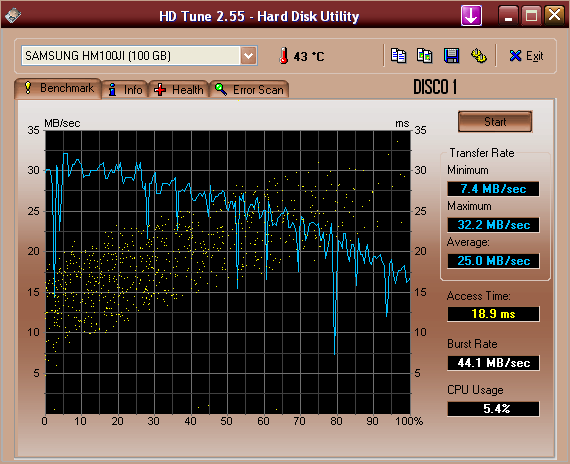
Task: Click the ms axis label on graph
Action: 402,124
